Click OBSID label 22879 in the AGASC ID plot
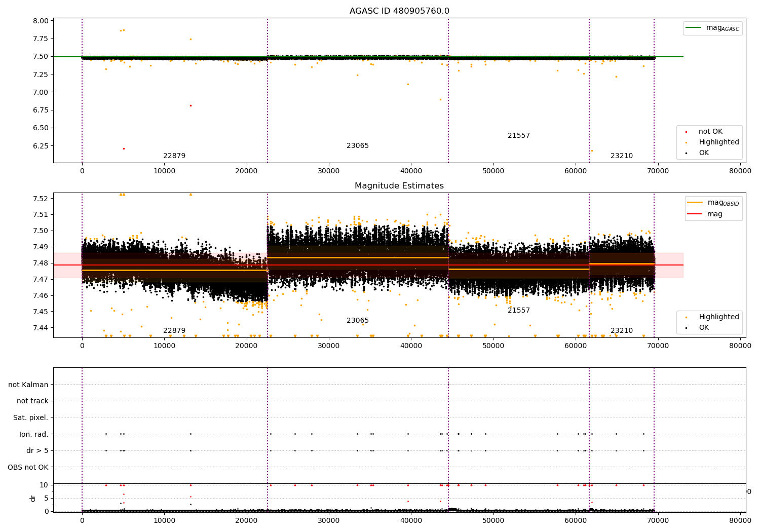 tap(174, 156)
